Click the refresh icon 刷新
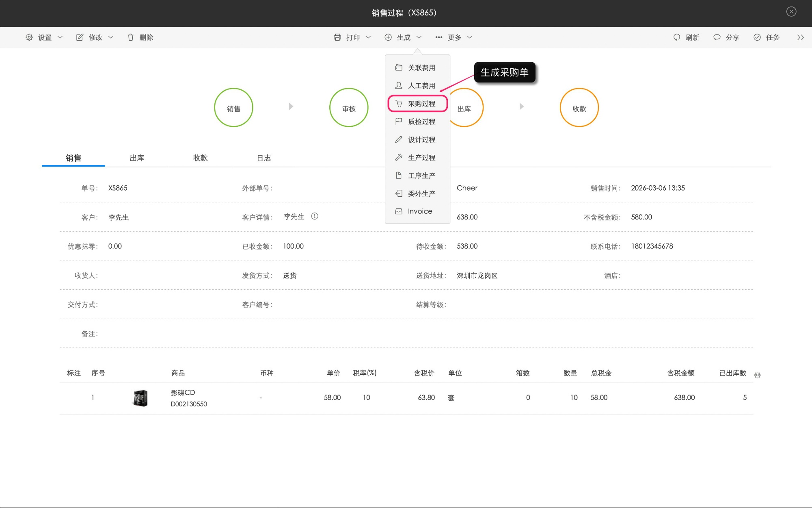Screen dimensions: 812x508 [686, 37]
